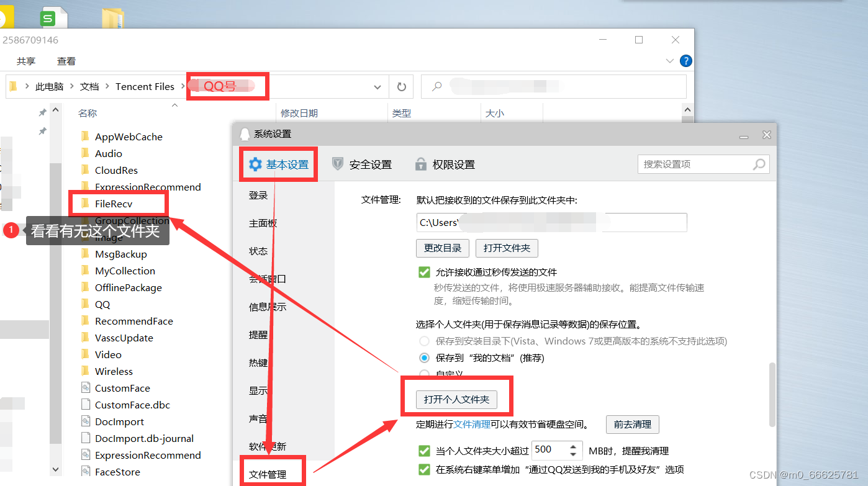Click the Explorer refresh icon
This screenshot has height=486, width=868.
tap(401, 87)
